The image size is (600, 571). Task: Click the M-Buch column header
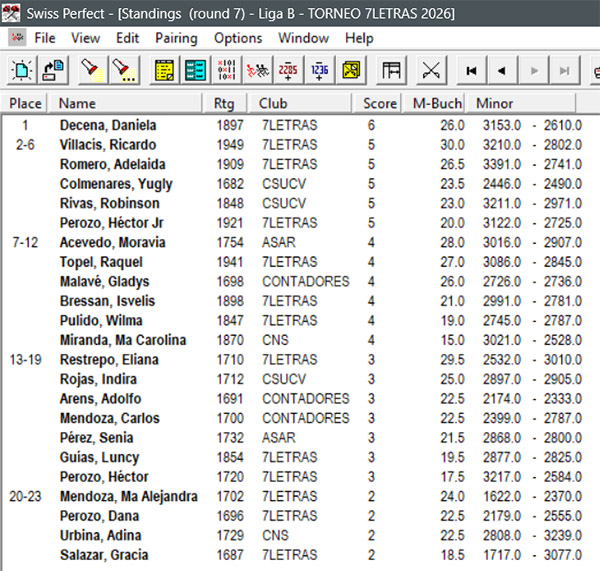pos(435,103)
